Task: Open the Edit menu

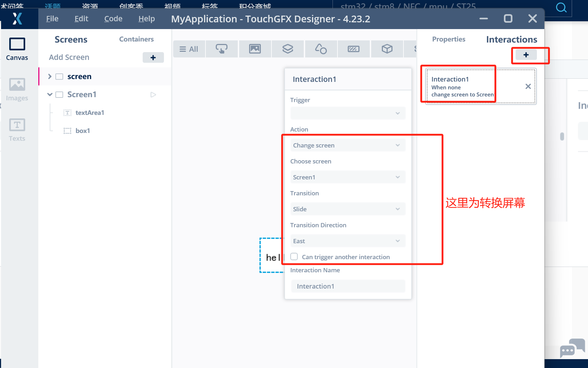Action: pos(81,19)
